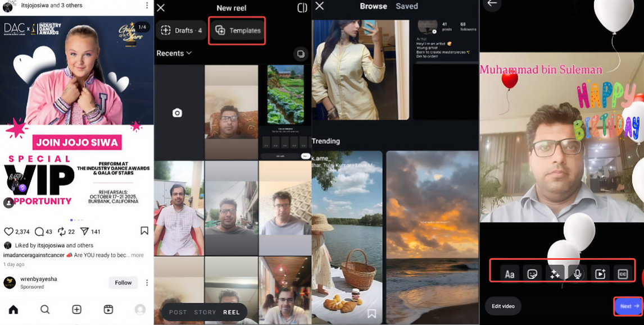Open the picnic lake trending template
The width and height of the screenshot is (644, 325).
tap(347, 237)
